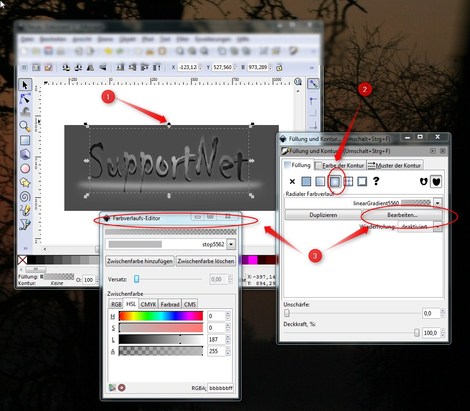The width and height of the screenshot is (470, 411).
Task: Open linearGradient5560 dropdown list
Action: point(438,203)
